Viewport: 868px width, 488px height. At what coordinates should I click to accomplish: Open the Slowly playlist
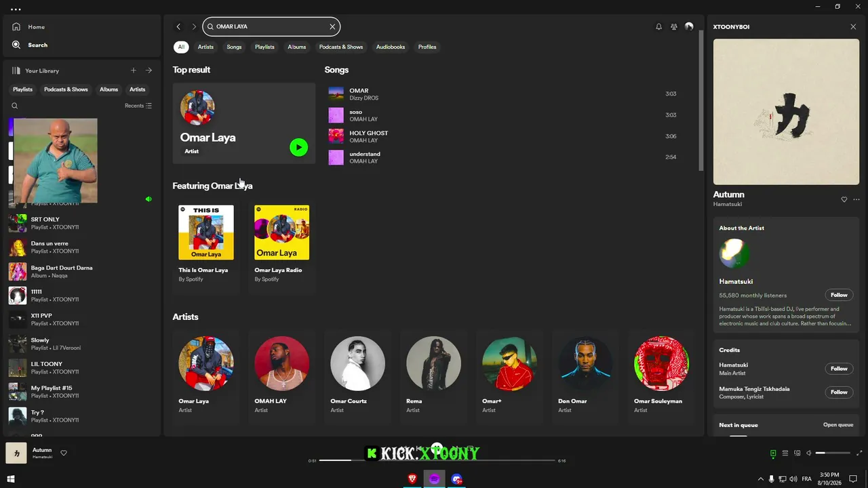81,344
